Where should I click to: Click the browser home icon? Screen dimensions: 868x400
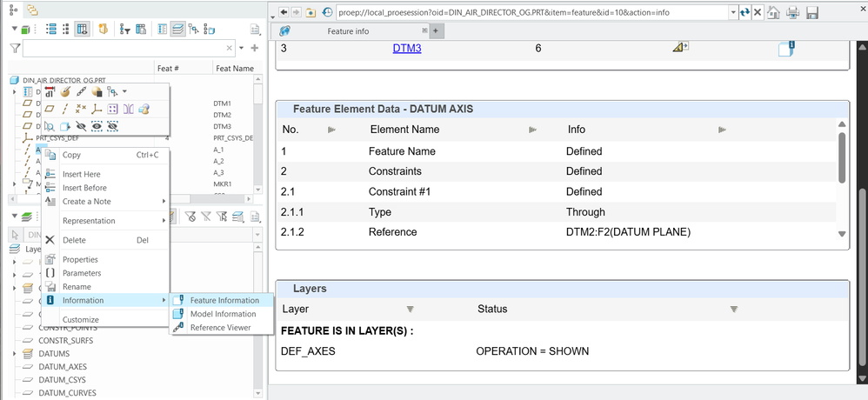point(773,12)
